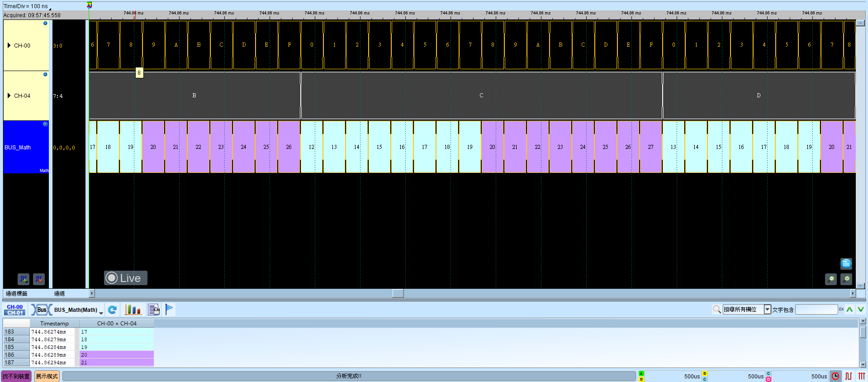Click the add channel waveform icon
The width and height of the screenshot is (868, 382).
pyautogui.click(x=24, y=279)
